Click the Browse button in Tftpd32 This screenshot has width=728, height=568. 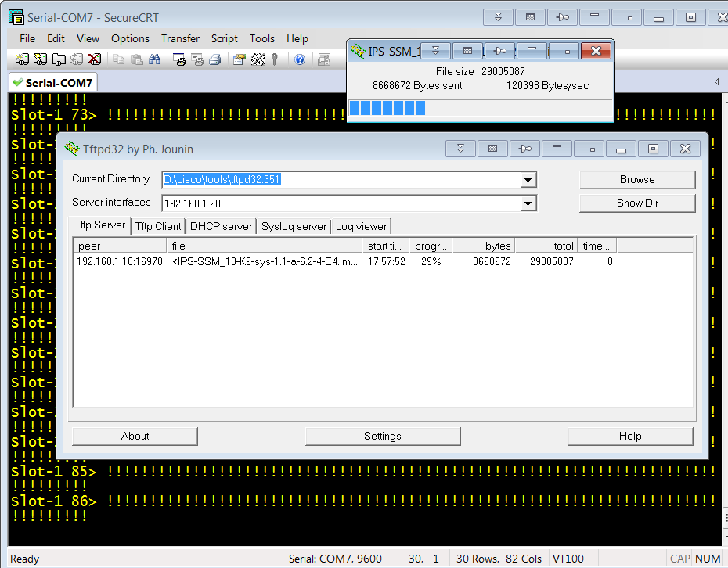click(637, 180)
